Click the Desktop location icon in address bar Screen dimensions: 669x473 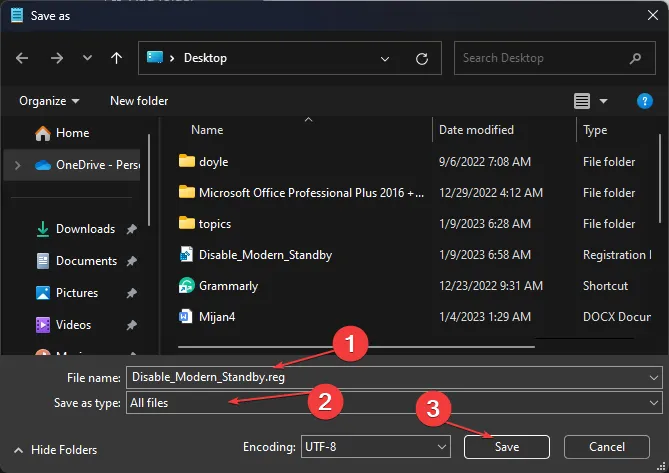coord(155,57)
